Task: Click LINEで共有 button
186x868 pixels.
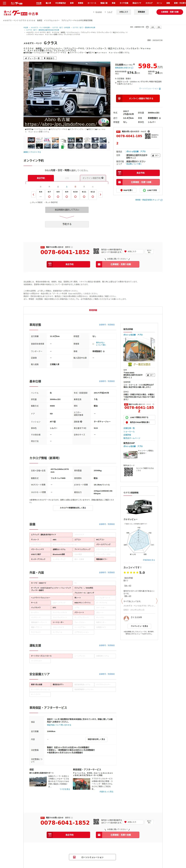Action: (x=150, y=190)
